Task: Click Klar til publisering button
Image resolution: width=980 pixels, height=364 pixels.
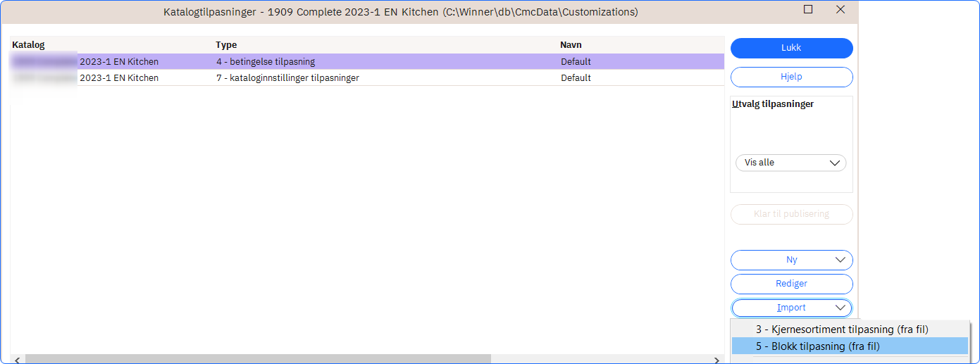Action: coord(791,214)
